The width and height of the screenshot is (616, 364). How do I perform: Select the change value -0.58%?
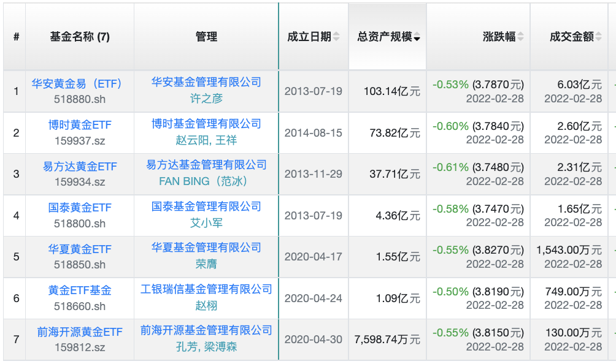click(x=450, y=209)
